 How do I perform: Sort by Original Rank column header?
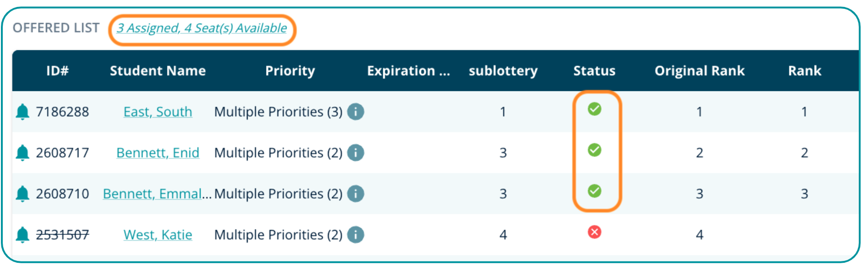pyautogui.click(x=699, y=71)
